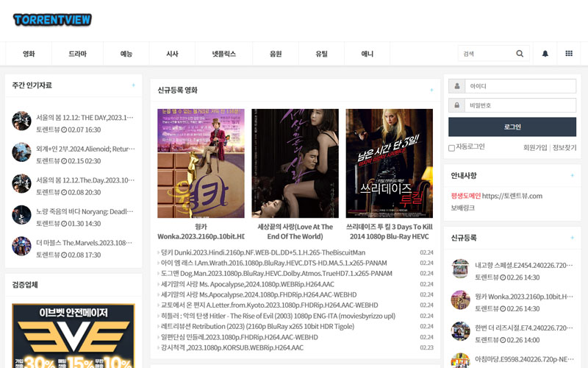588x368 pixels.
Task: Open 세기말의 사랑 Ms. Apocalypse WEBRip entry
Action: click(248, 284)
